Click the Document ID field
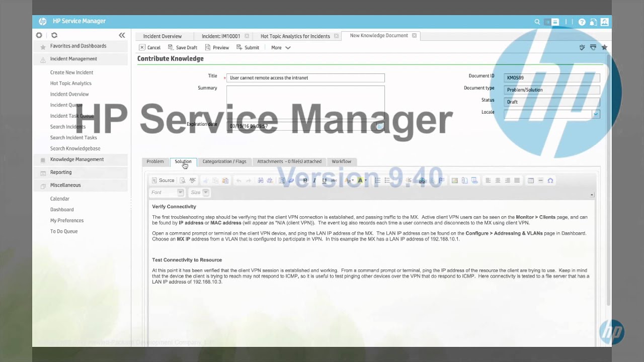Screen dimensions: 644x362 [552, 78]
